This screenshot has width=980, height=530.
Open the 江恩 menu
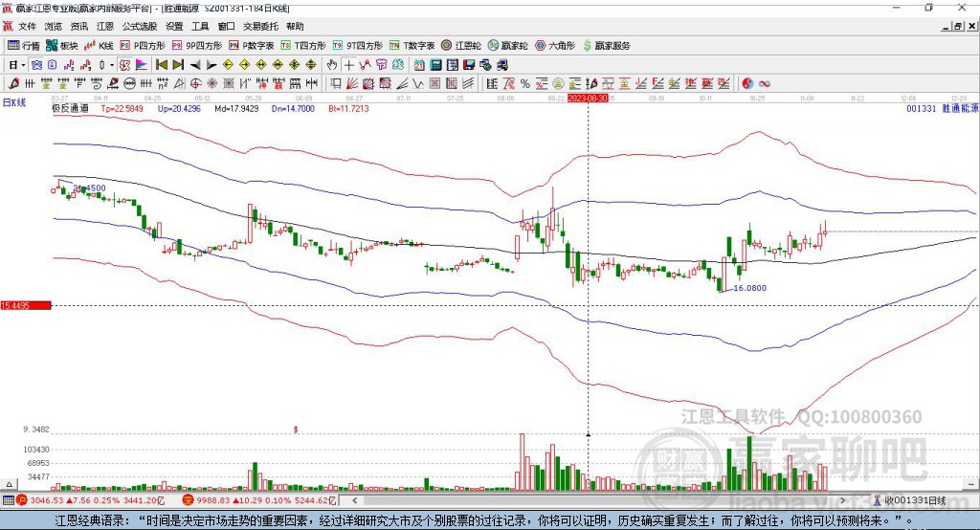(x=105, y=26)
